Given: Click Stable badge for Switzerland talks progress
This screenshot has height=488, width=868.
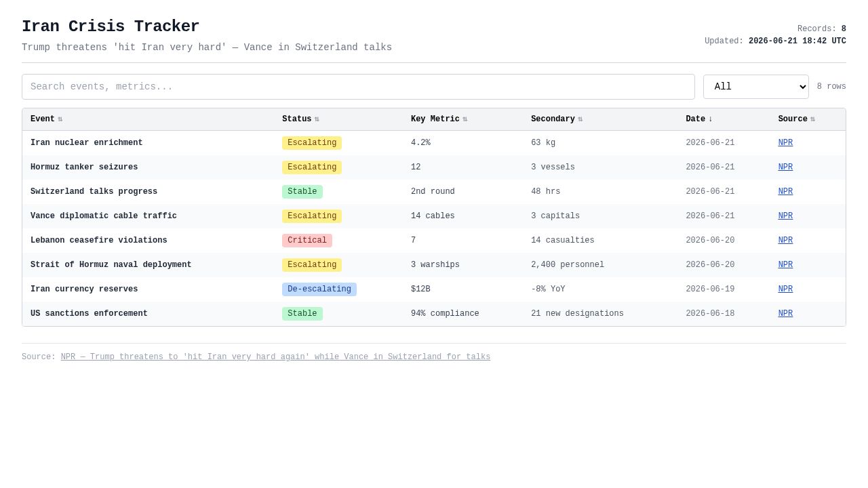Looking at the screenshot, I should [x=302, y=192].
